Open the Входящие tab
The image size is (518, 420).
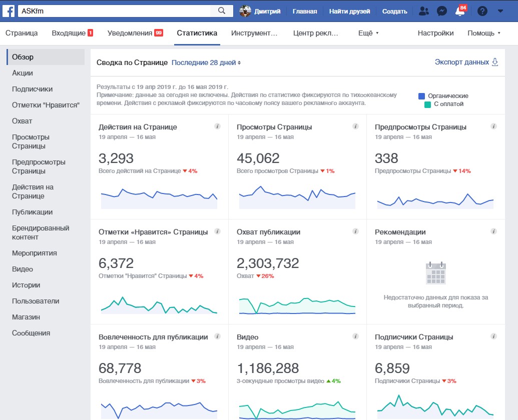[73, 33]
